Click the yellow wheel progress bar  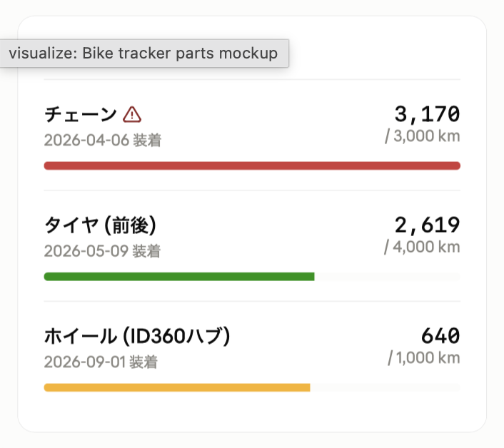[177, 387]
